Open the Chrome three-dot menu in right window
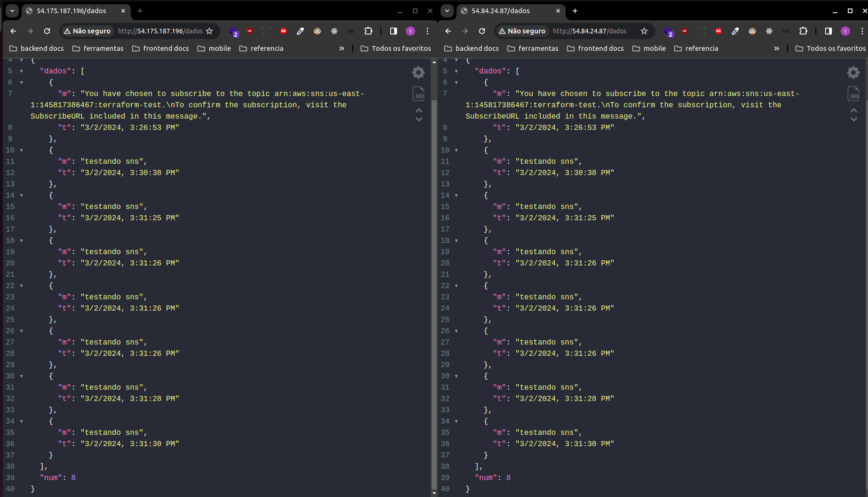Screen dimensions: 868x497 coord(862,31)
